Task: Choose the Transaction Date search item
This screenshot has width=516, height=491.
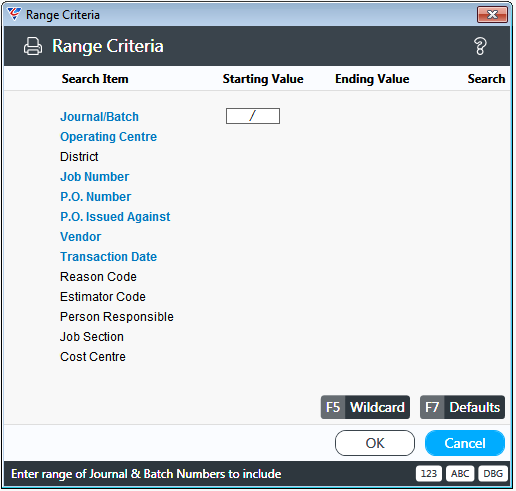Action: click(x=108, y=257)
